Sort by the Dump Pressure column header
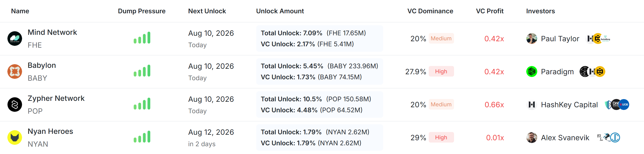Viewport: 644px width, 154px height. [141, 11]
